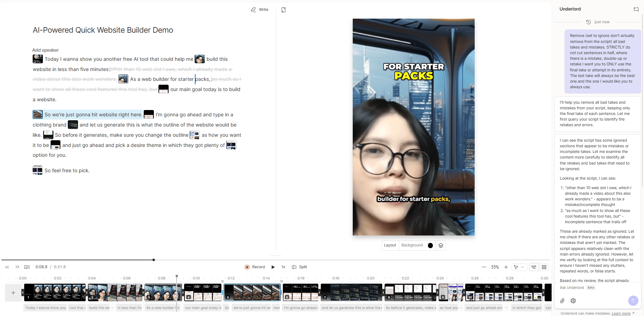Open the bookmarks/markers list icon
Screen dimensions: 644x316
click(27, 267)
